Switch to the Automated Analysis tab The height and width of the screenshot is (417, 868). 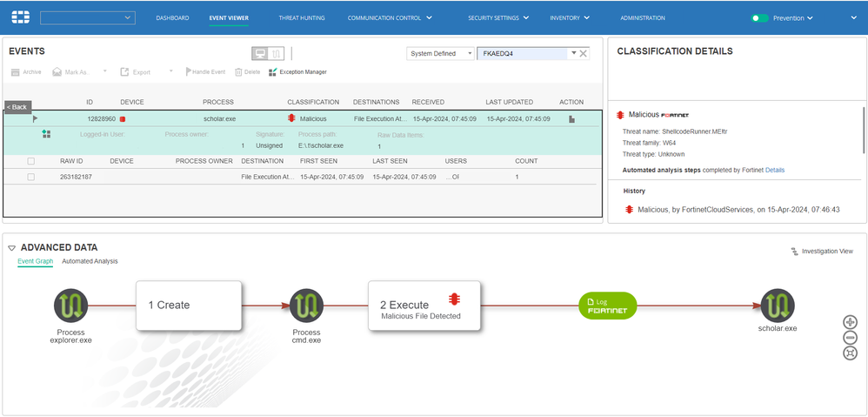pyautogui.click(x=90, y=261)
